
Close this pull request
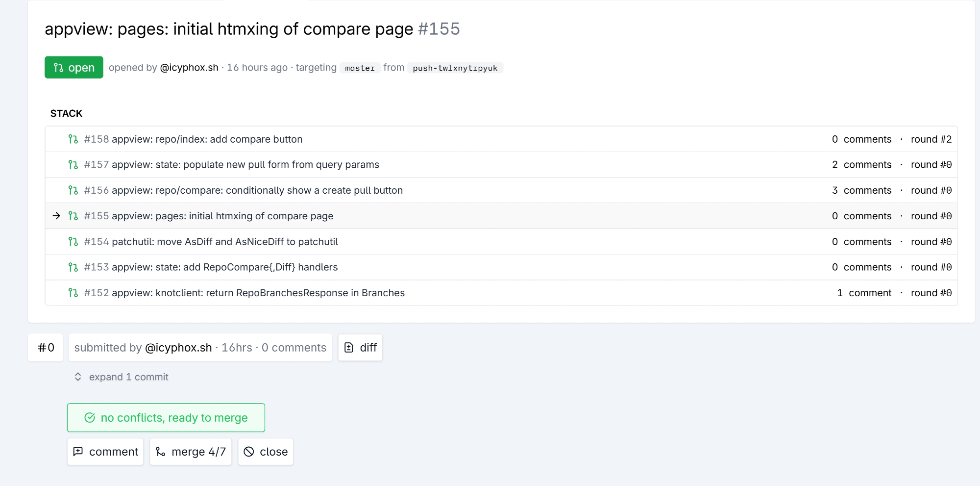click(x=266, y=452)
